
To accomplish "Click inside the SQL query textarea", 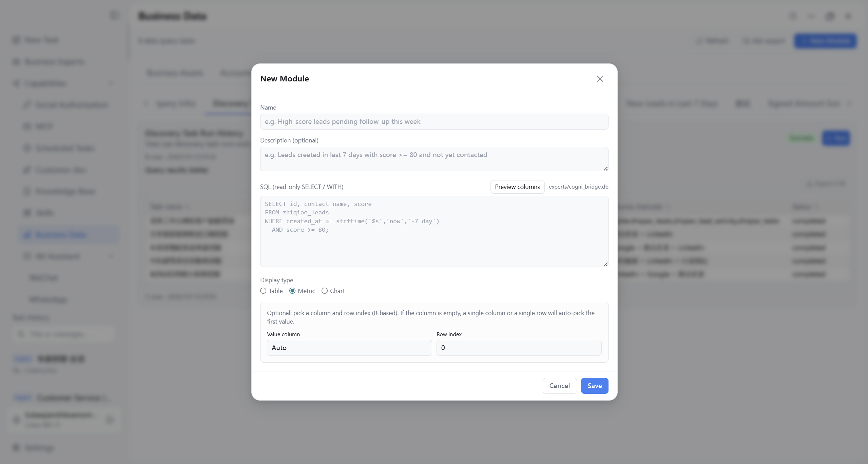I will (434, 231).
